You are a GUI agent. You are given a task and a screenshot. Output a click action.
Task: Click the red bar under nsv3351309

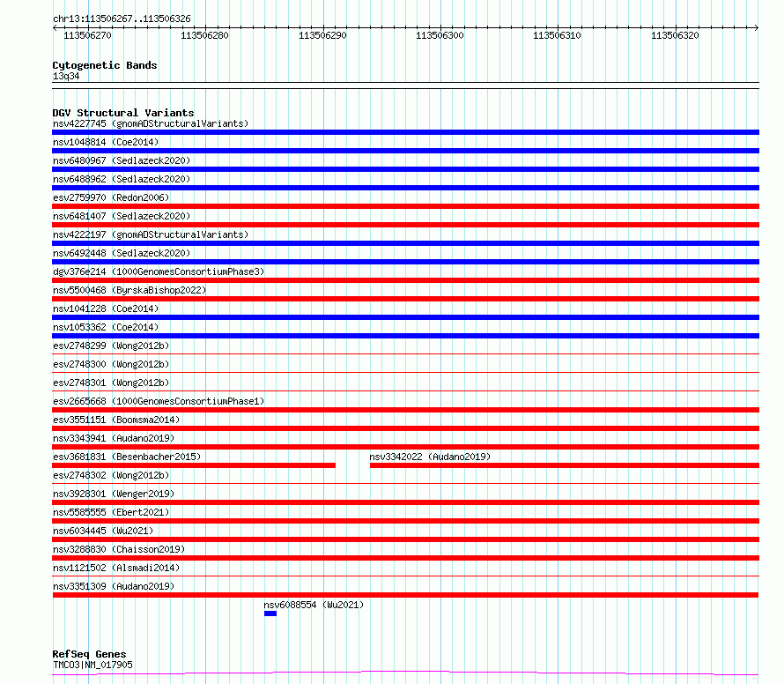point(405,595)
